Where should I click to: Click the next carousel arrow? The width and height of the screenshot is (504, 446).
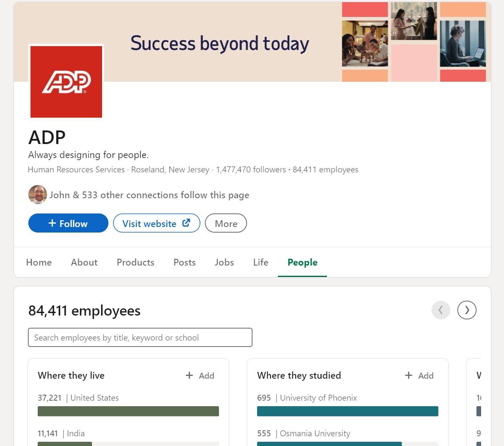[x=466, y=310]
